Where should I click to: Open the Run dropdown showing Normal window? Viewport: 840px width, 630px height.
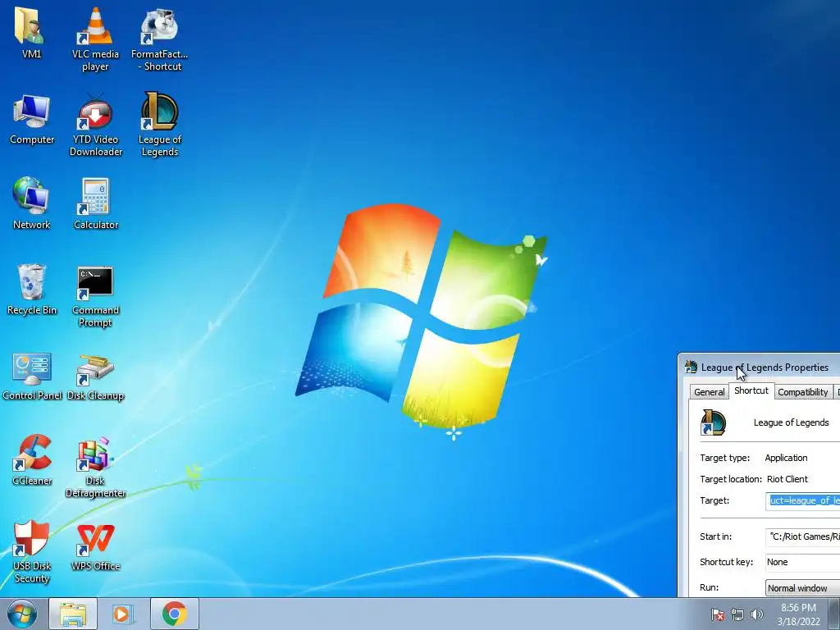pyautogui.click(x=802, y=587)
